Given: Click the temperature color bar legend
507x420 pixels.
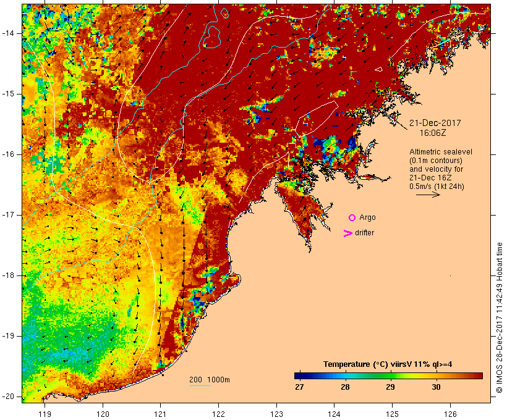Looking at the screenshot, I should (388, 376).
